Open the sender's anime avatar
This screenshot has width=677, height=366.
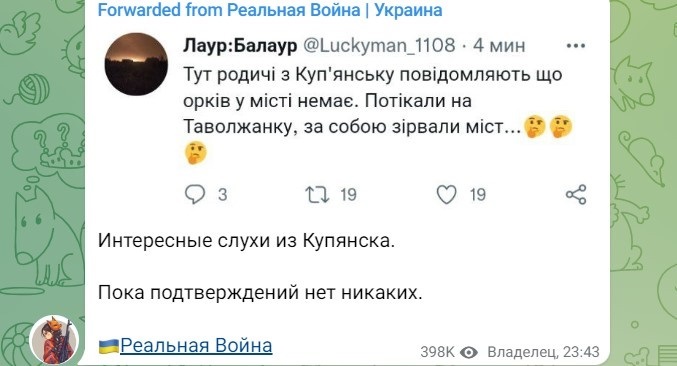(54, 340)
